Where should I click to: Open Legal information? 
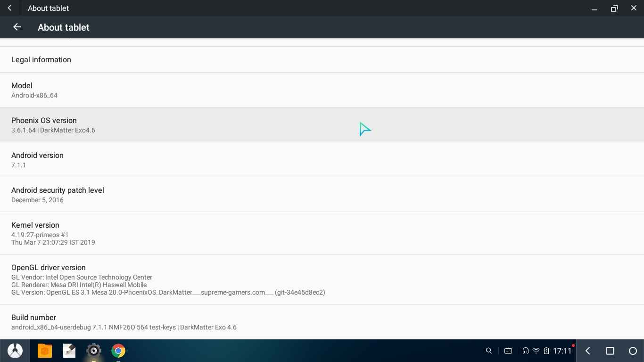coord(322,60)
